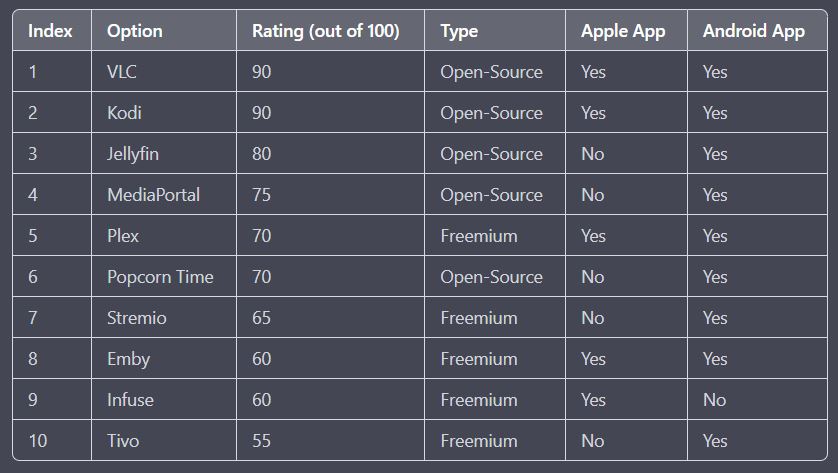Select the Emby option cell
Viewport: 838px width, 473px height.
coord(128,359)
